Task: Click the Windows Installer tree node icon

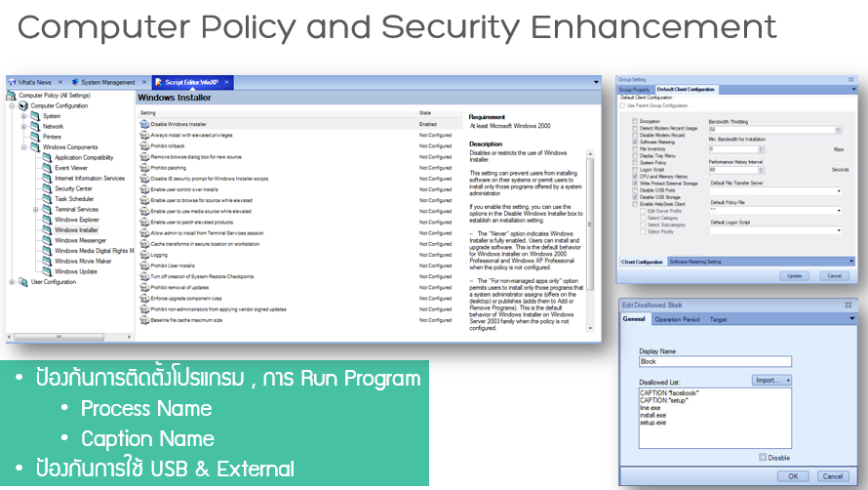Action: click(x=47, y=230)
